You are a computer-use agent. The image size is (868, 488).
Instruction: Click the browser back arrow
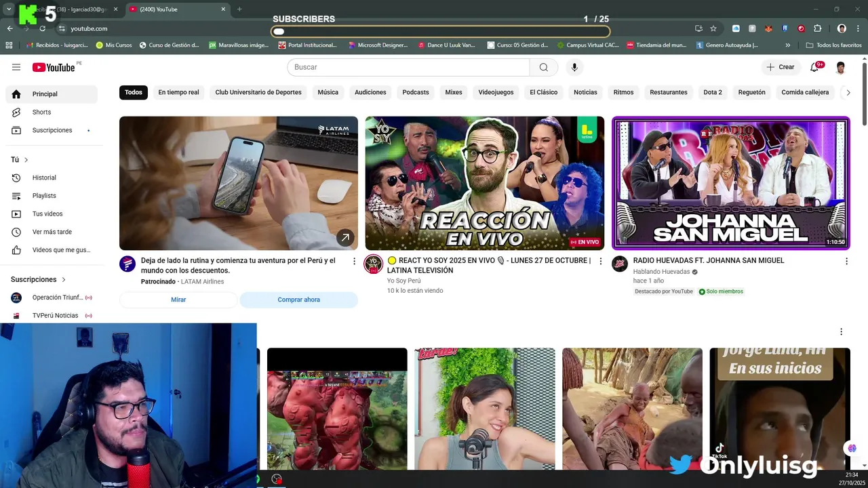click(x=9, y=28)
